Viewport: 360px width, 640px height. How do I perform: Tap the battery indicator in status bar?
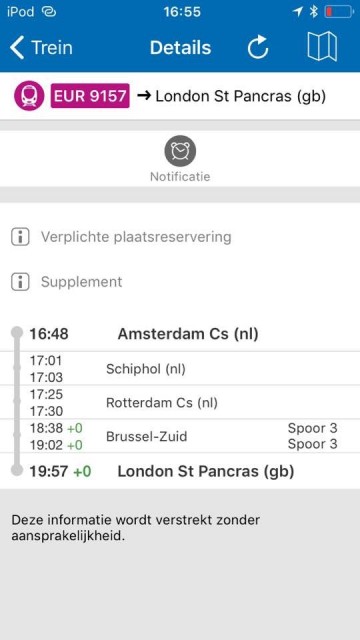[339, 12]
